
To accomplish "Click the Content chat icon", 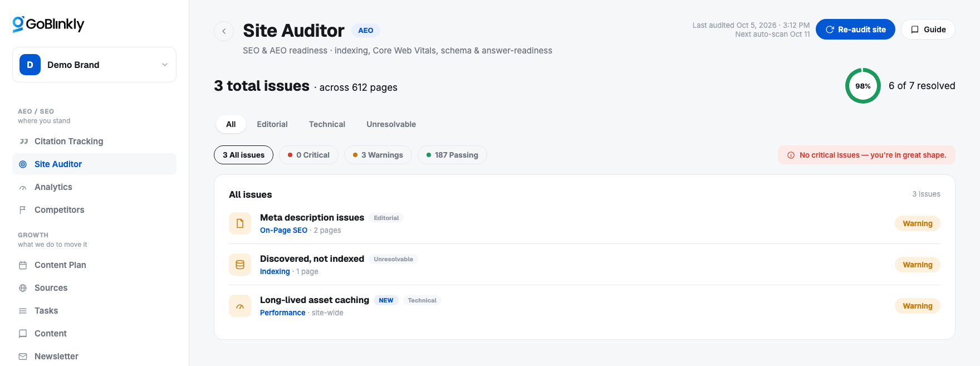I will (x=23, y=334).
